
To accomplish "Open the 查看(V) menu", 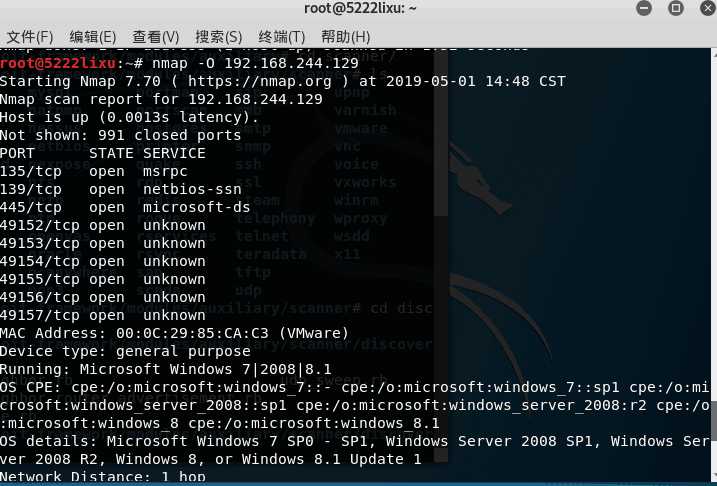I will pyautogui.click(x=155, y=37).
